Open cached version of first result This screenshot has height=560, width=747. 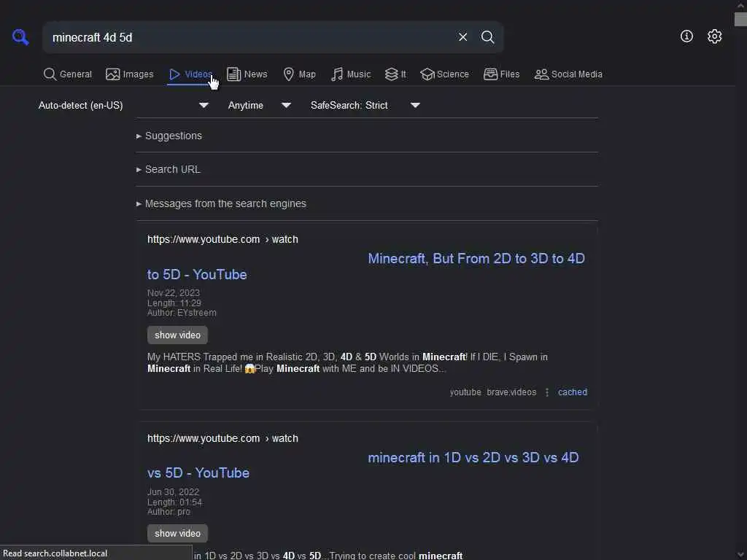(573, 392)
